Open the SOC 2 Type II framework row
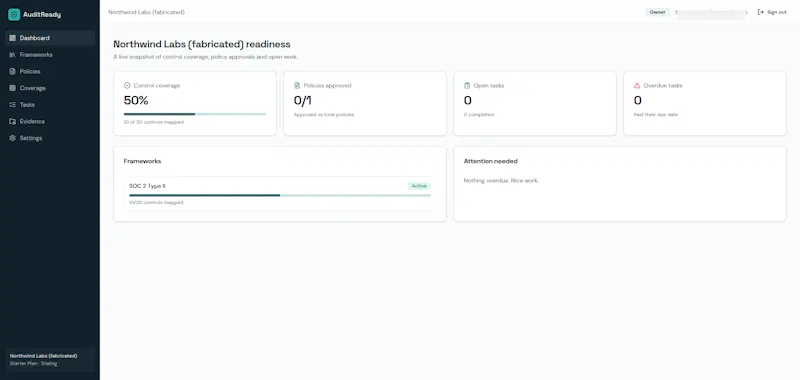 (x=280, y=194)
